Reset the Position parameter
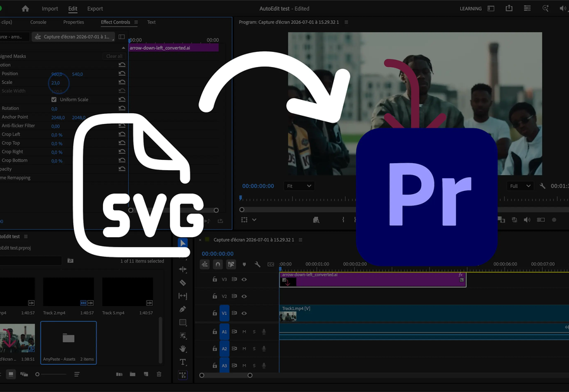Image resolution: width=569 pixels, height=392 pixels. [122, 73]
